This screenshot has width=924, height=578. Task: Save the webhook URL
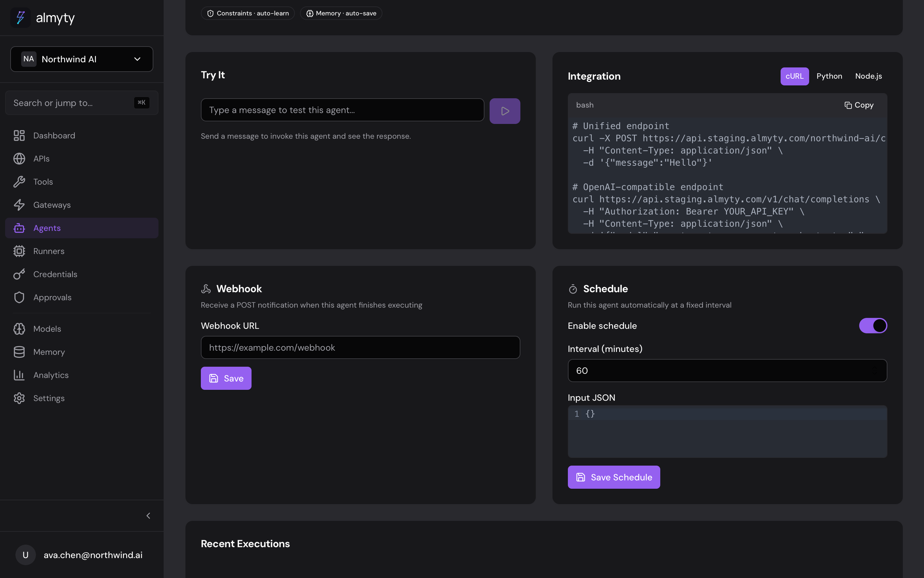[226, 378]
